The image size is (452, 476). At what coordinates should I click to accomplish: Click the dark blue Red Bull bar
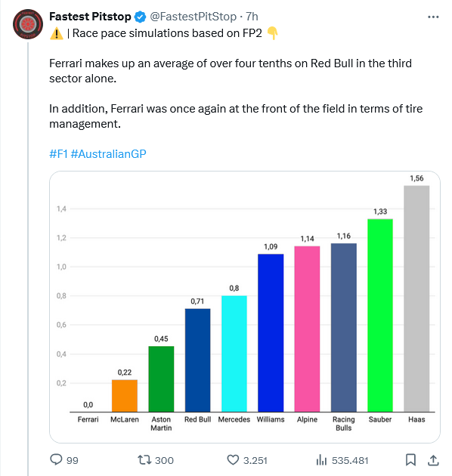click(x=198, y=360)
